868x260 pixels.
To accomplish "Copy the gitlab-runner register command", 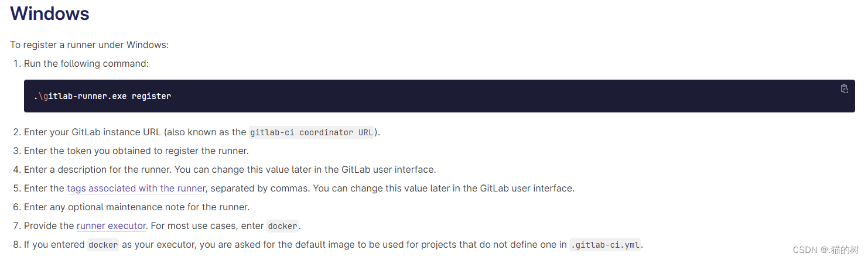I will (x=844, y=89).
